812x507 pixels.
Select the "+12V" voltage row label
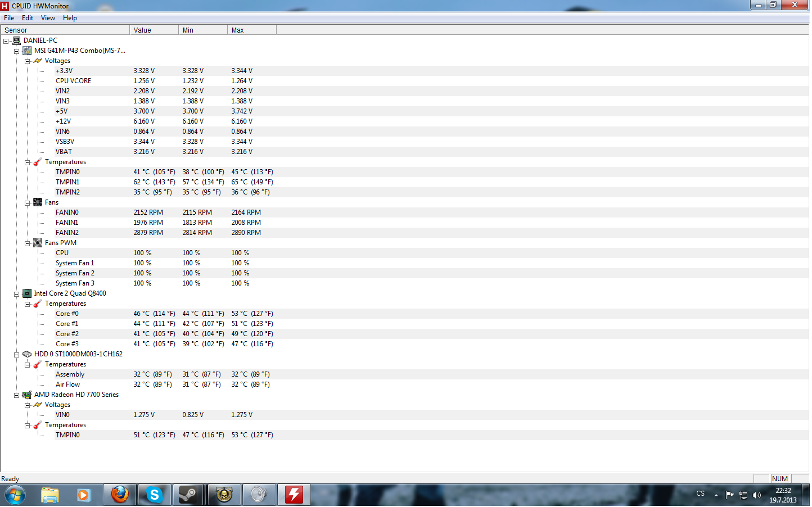tap(63, 121)
